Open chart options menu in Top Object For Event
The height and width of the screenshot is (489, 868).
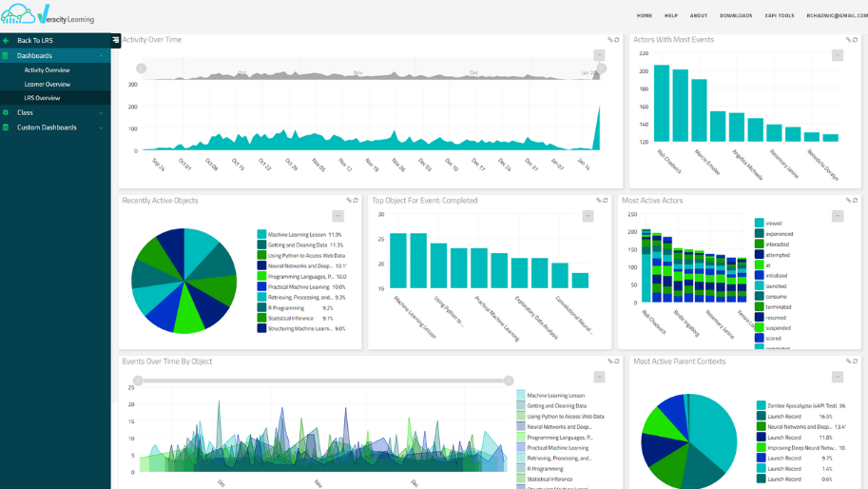click(588, 216)
